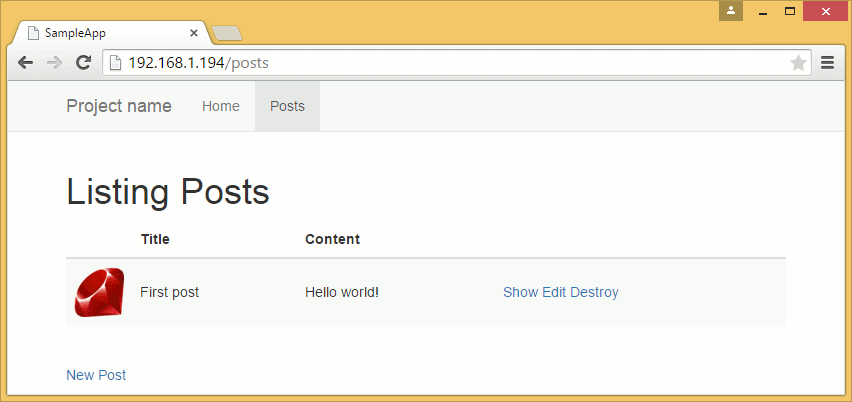This screenshot has height=402, width=852.
Task: Open a new browser tab
Action: point(227,33)
